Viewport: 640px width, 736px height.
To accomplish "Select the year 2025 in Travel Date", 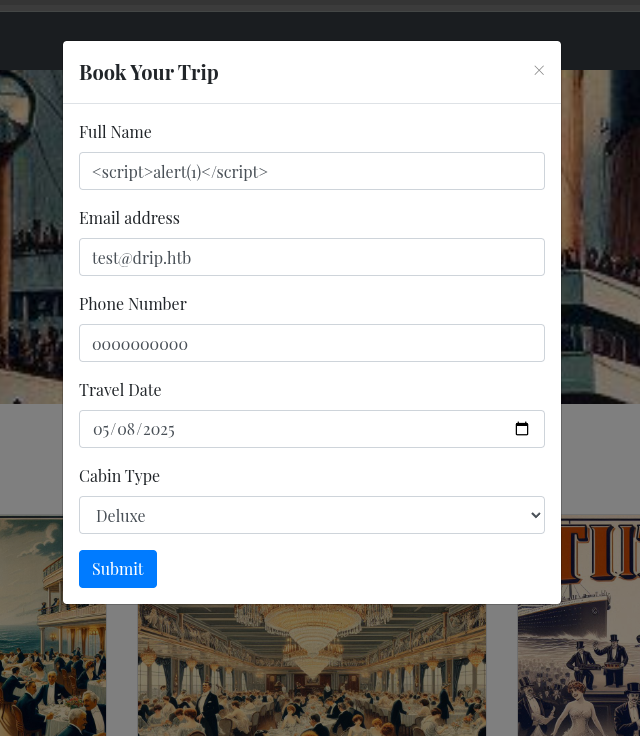I will coord(159,429).
